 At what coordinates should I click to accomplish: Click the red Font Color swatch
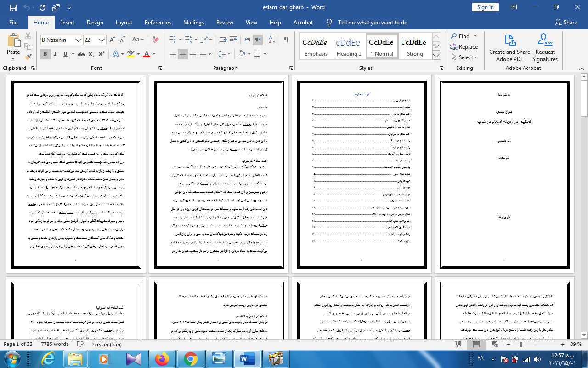[x=147, y=54]
